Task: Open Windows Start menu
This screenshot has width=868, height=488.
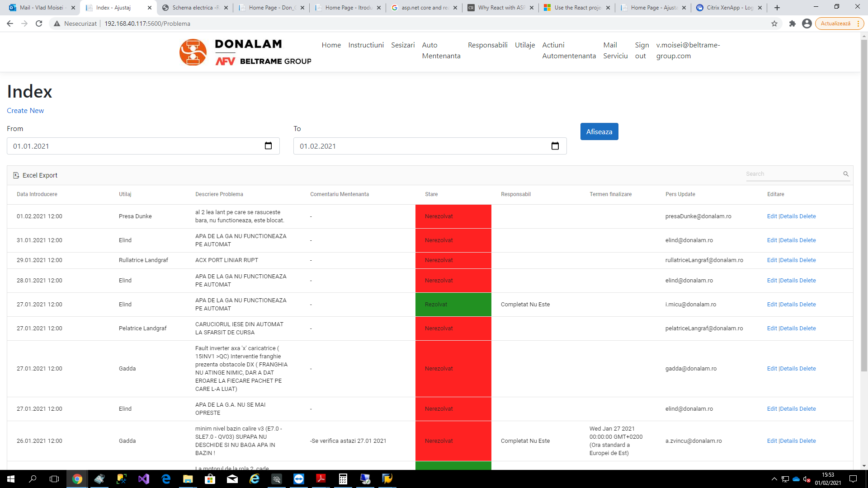Action: click(x=11, y=479)
